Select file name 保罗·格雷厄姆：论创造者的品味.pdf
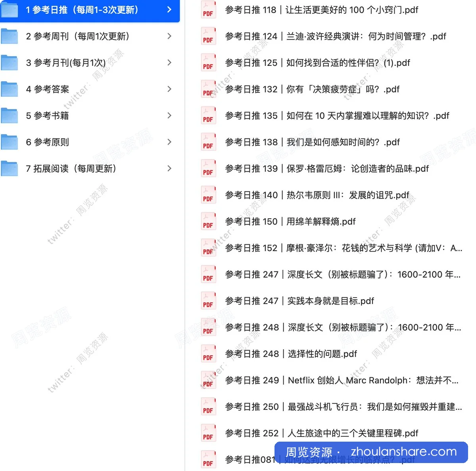Image resolution: width=476 pixels, height=471 pixels. 358,169
